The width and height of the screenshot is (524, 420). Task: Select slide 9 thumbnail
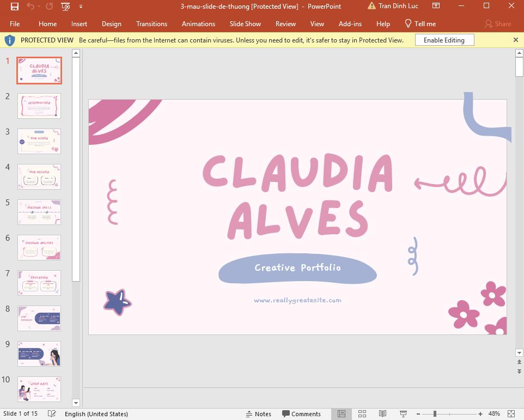(39, 354)
